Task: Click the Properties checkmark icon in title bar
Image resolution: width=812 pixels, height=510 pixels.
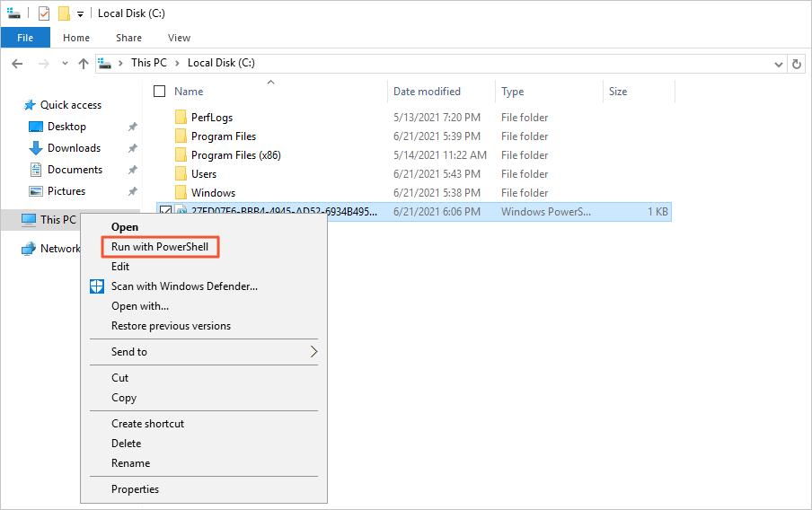Action: pyautogui.click(x=44, y=13)
